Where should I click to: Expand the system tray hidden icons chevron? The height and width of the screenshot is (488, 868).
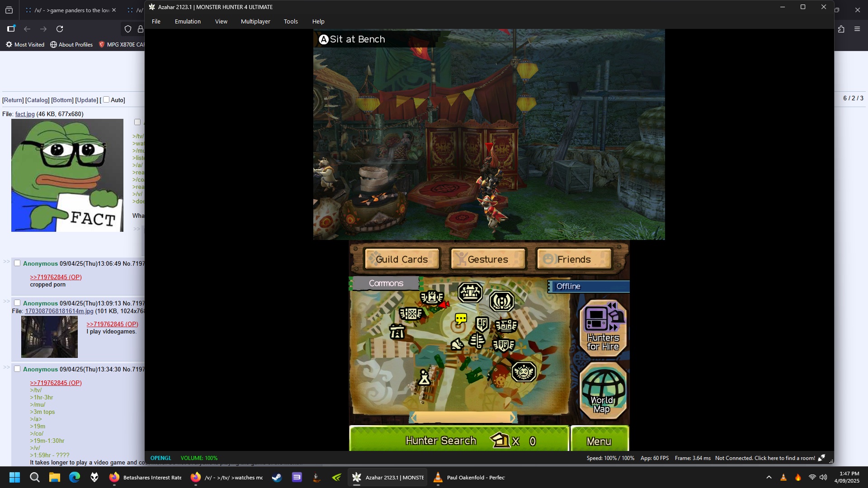tap(769, 477)
